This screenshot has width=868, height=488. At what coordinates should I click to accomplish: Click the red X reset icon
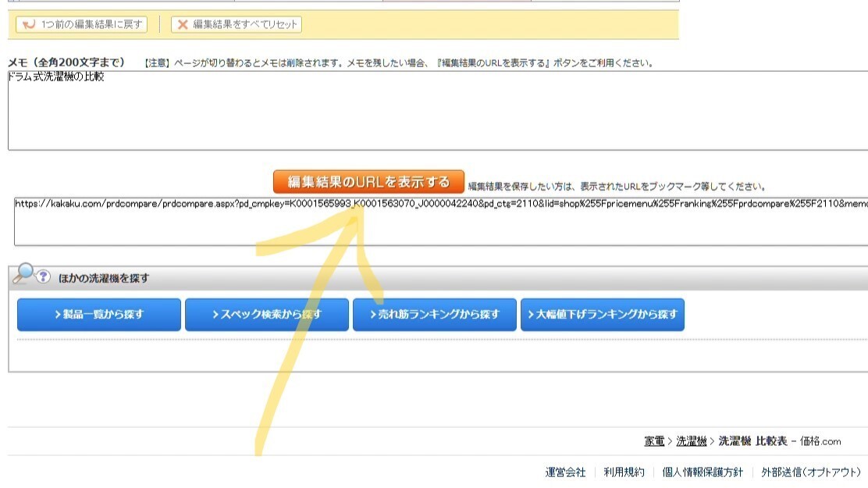coord(183,24)
